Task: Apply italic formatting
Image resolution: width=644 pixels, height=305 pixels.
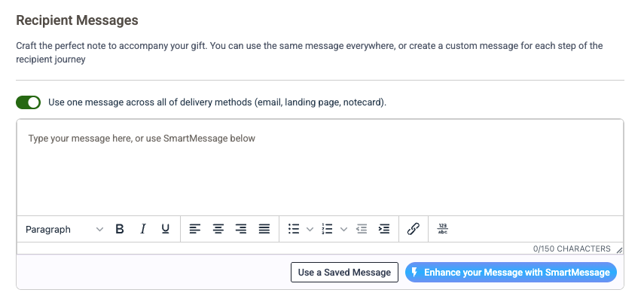Action: point(142,229)
